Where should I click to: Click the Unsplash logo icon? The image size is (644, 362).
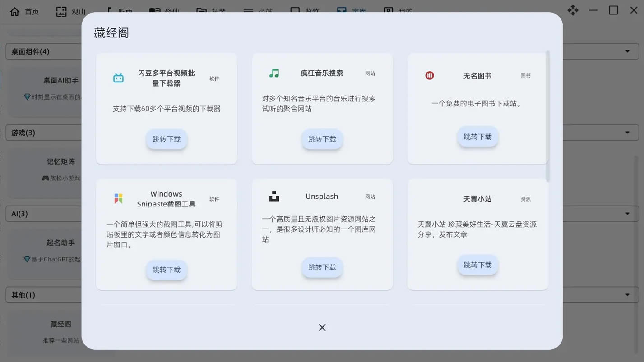(x=274, y=196)
